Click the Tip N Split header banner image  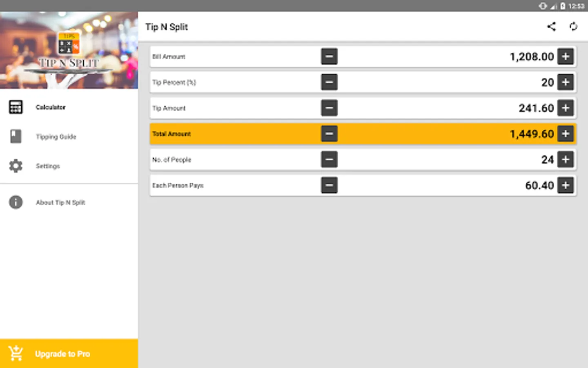(x=69, y=50)
